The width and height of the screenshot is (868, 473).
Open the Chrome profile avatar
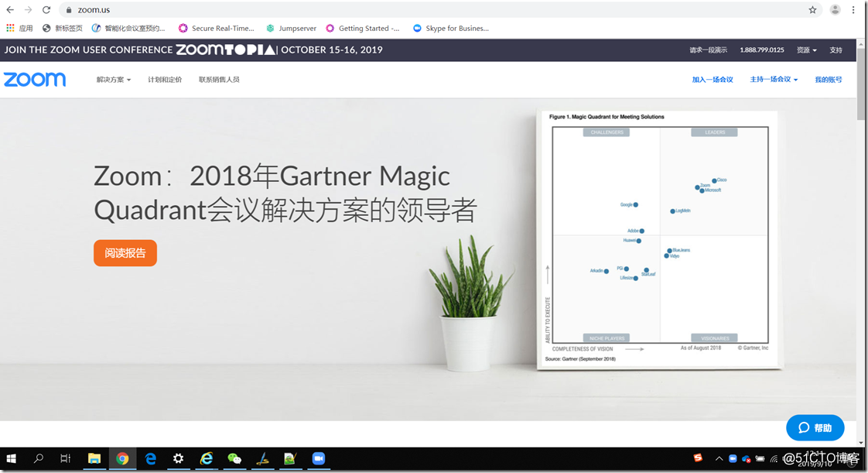836,10
